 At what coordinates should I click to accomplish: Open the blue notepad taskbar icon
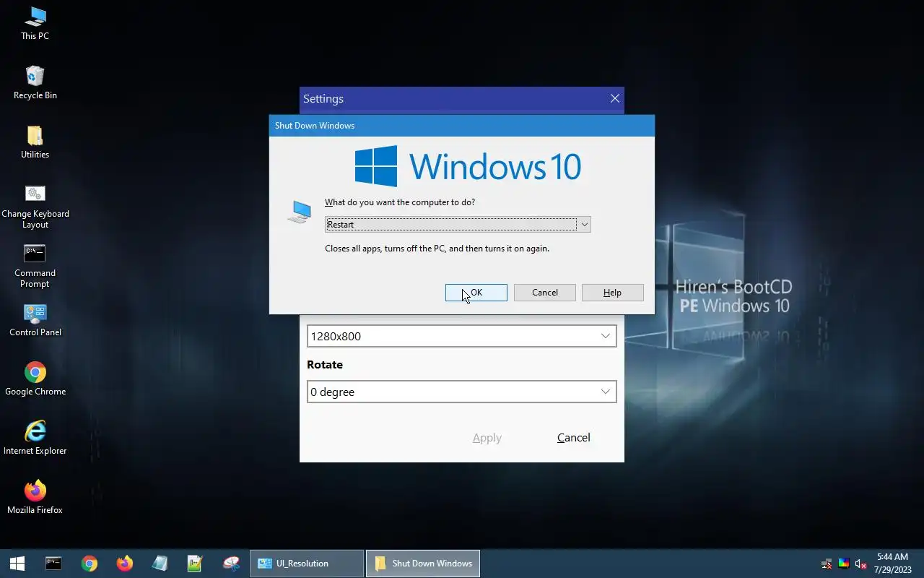[160, 564]
